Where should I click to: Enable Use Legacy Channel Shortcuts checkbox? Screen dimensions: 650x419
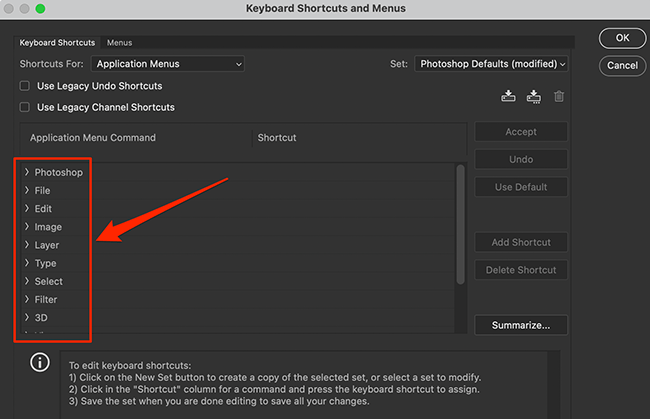click(25, 107)
